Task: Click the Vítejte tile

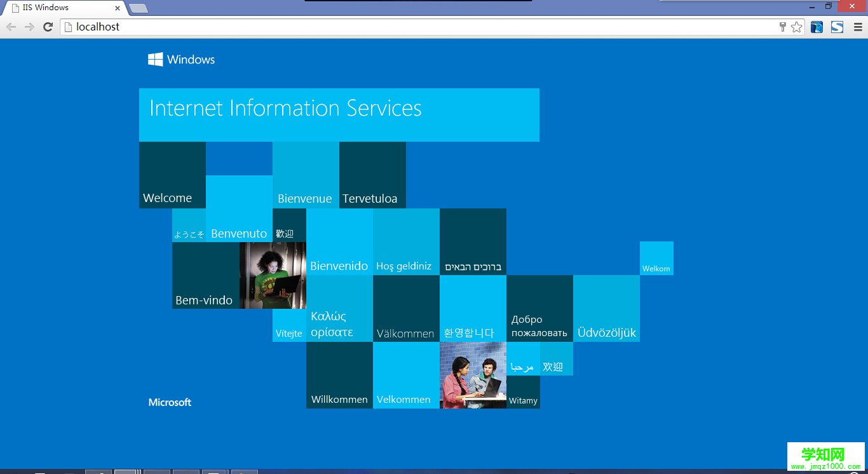Action: [x=289, y=325]
